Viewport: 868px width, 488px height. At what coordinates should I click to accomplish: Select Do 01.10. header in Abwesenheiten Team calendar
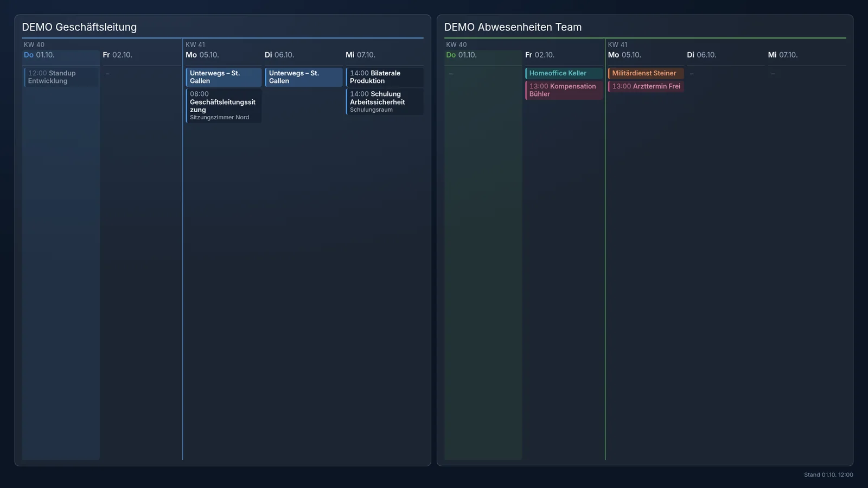(x=461, y=55)
